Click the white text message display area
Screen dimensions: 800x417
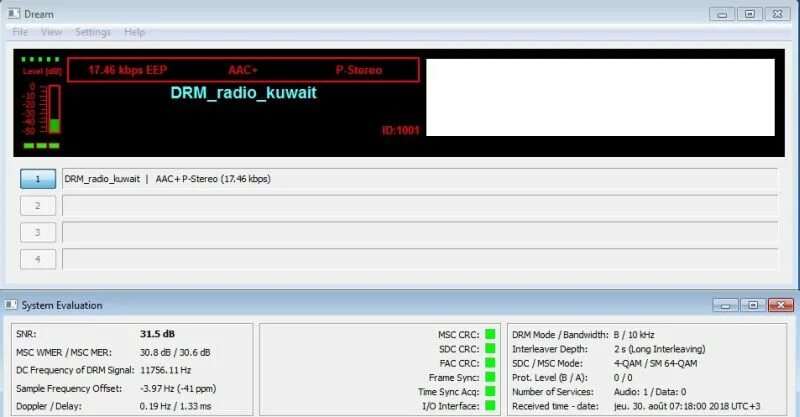601,97
